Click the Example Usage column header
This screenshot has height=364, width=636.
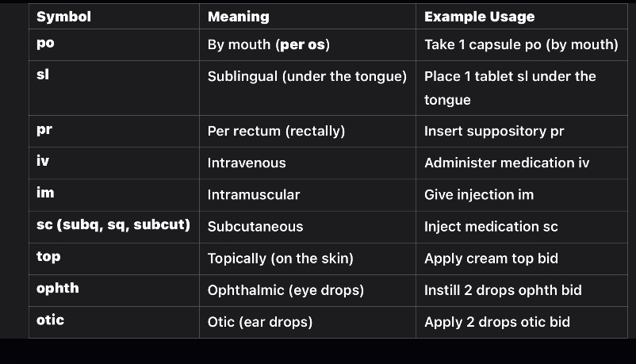tap(479, 16)
